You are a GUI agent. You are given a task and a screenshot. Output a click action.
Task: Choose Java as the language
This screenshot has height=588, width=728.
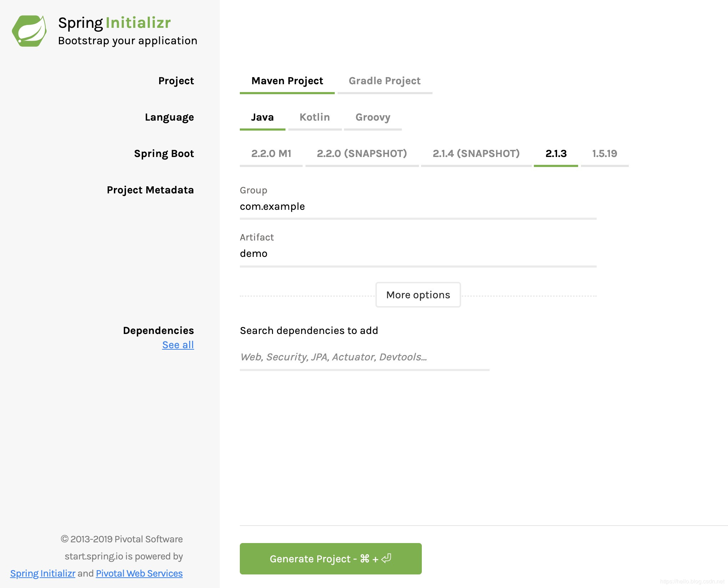(x=262, y=117)
